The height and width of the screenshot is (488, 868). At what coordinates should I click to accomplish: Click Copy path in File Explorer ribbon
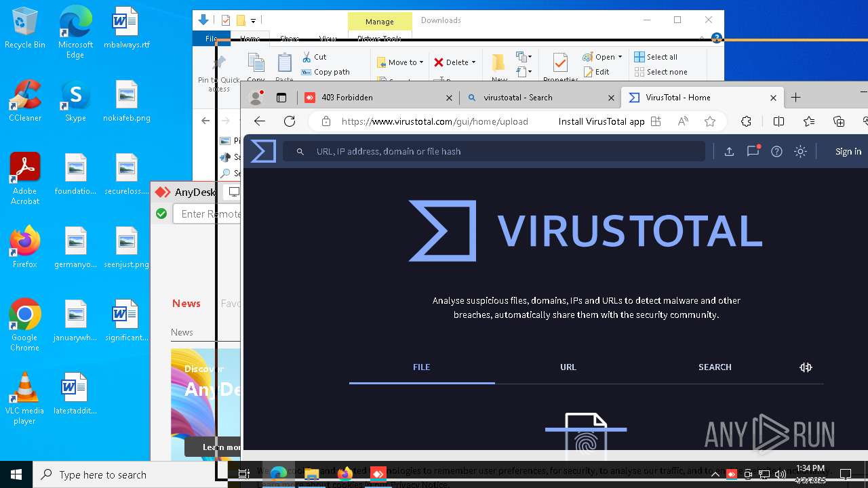point(325,72)
